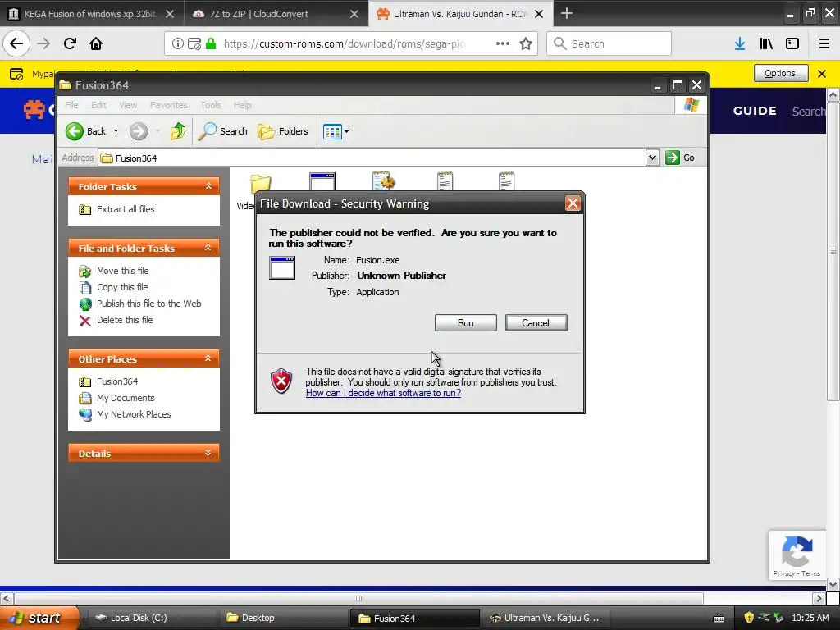Reload the browser page

click(70, 43)
